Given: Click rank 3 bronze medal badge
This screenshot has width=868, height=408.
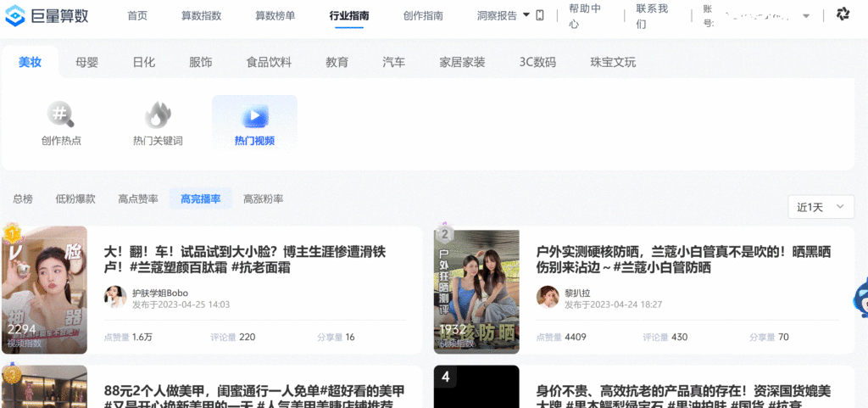Looking at the screenshot, I should [12, 375].
